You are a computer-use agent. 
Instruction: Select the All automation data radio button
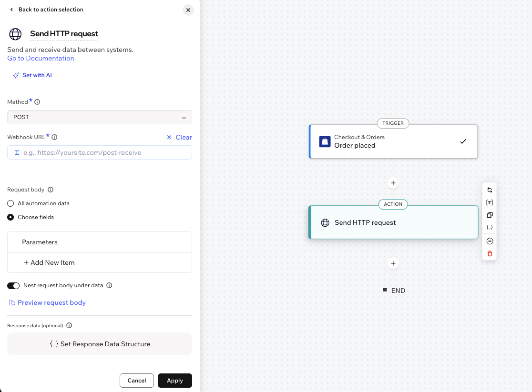pos(10,203)
